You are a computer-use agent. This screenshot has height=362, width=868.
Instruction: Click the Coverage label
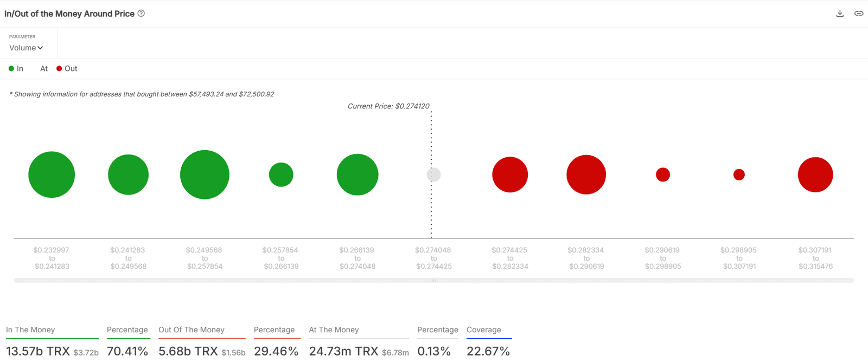484,329
